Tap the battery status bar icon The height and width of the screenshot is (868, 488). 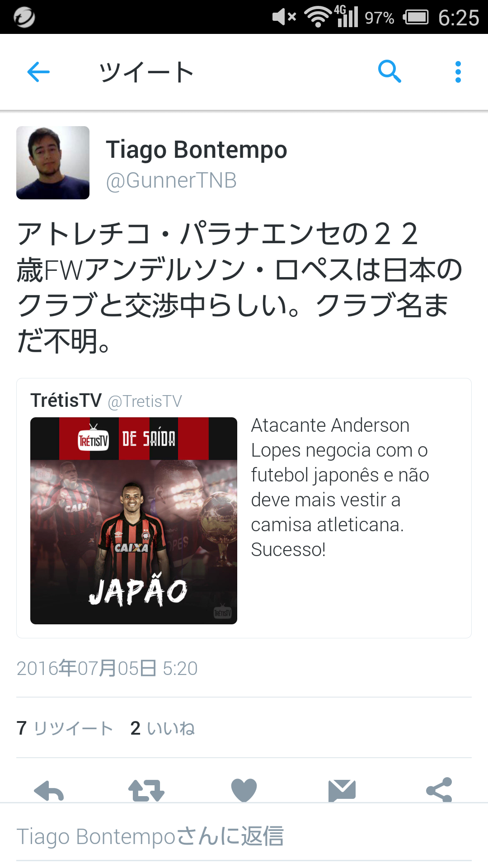pos(416,17)
